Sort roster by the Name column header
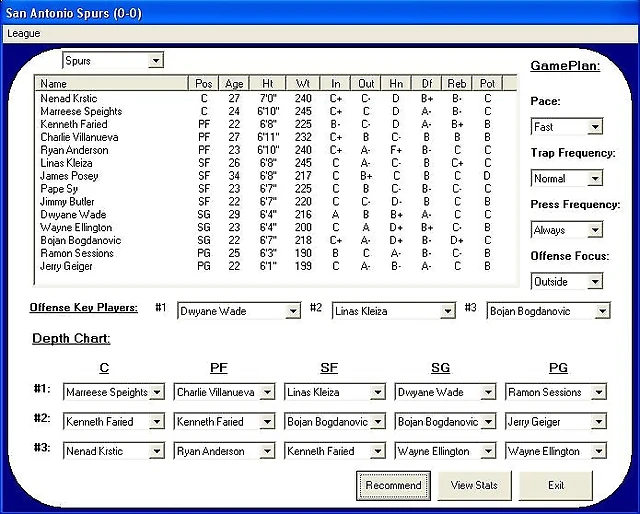The width and height of the screenshot is (640, 514). [x=112, y=83]
